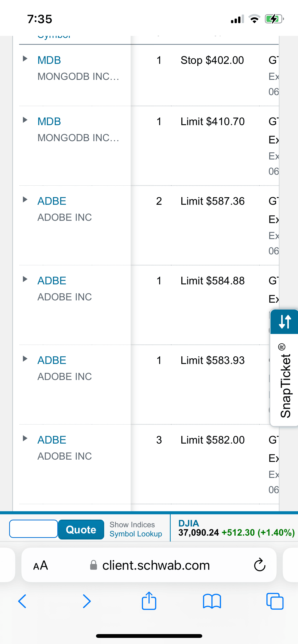
Task: Show open Safari tabs overview
Action: pyautogui.click(x=275, y=601)
